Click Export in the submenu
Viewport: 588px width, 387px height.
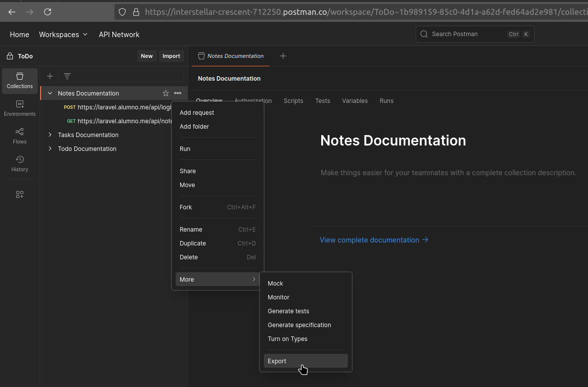[x=305, y=361]
